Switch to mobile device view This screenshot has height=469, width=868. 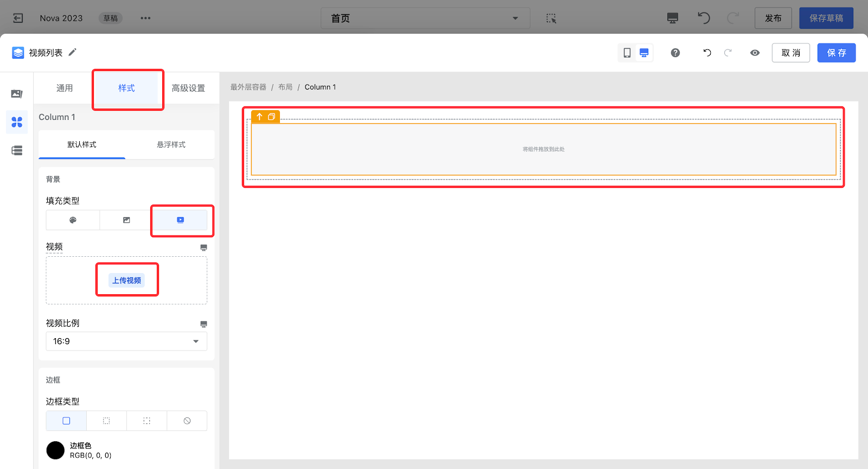(x=627, y=53)
